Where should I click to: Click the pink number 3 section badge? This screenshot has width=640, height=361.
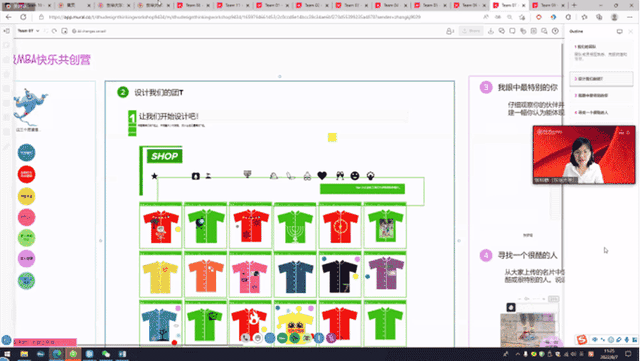click(x=486, y=87)
